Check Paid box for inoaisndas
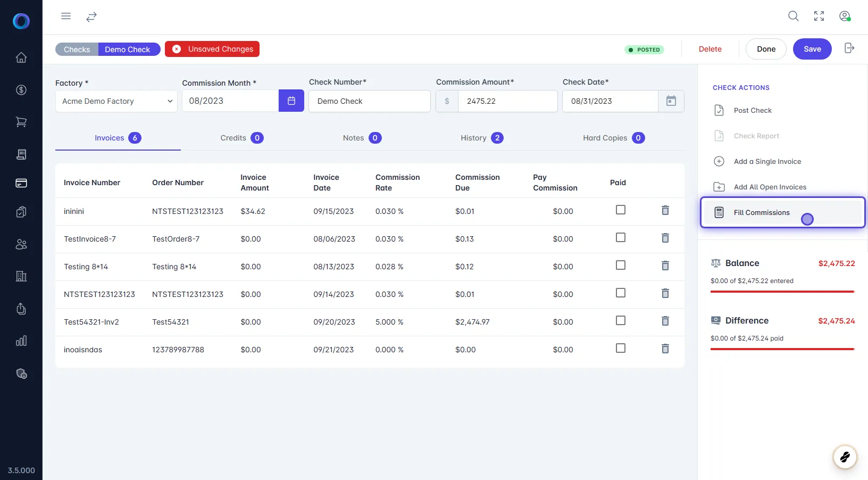Screen dimensions: 868x480 (x=621, y=348)
